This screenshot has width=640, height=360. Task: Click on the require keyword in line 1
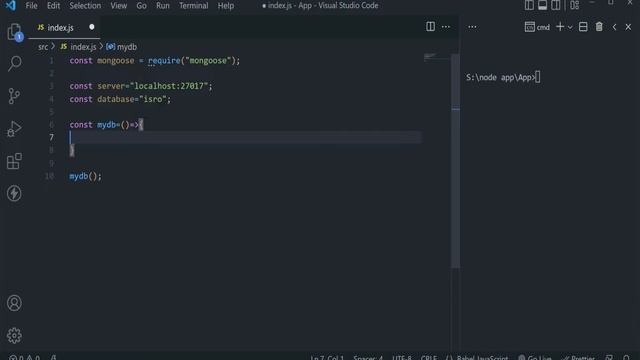coord(164,60)
